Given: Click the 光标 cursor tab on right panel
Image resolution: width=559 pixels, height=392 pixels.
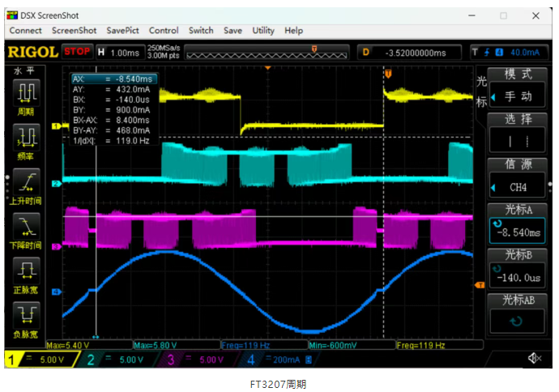Looking at the screenshot, I should 481,92.
